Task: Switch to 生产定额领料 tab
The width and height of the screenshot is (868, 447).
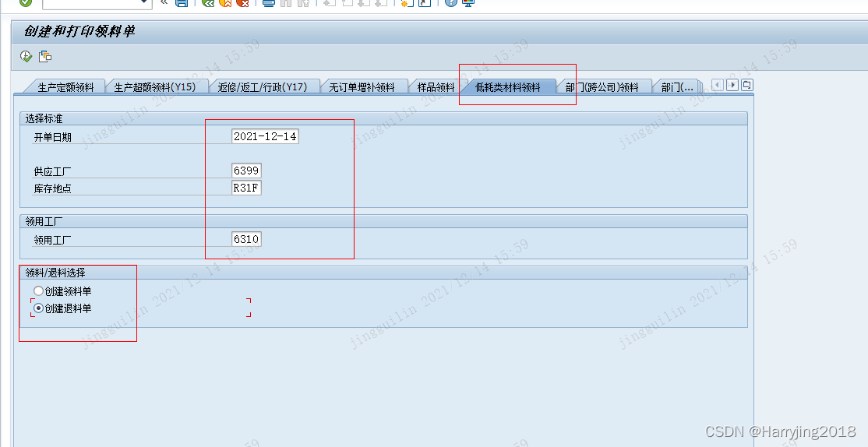Action: point(66,87)
